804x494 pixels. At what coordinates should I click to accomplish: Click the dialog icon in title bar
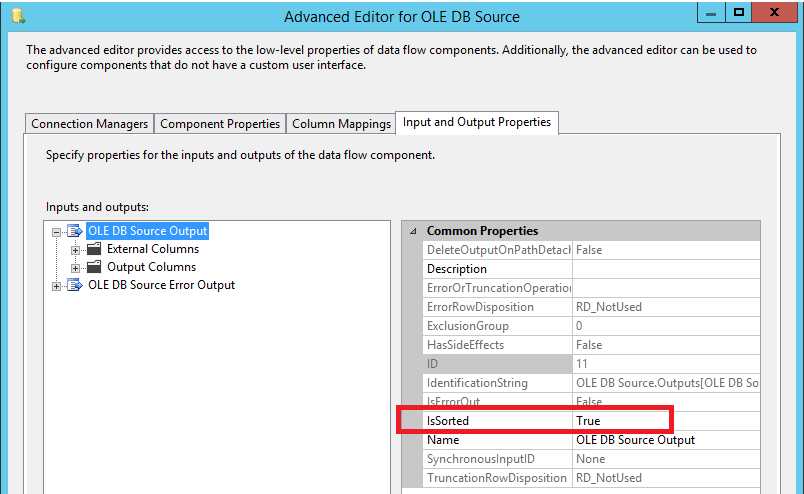coord(18,16)
